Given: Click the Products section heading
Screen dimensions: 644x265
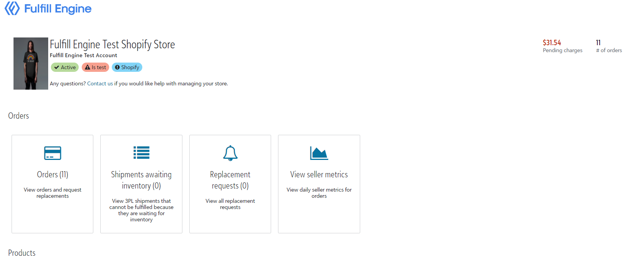Looking at the screenshot, I should click(x=22, y=253).
